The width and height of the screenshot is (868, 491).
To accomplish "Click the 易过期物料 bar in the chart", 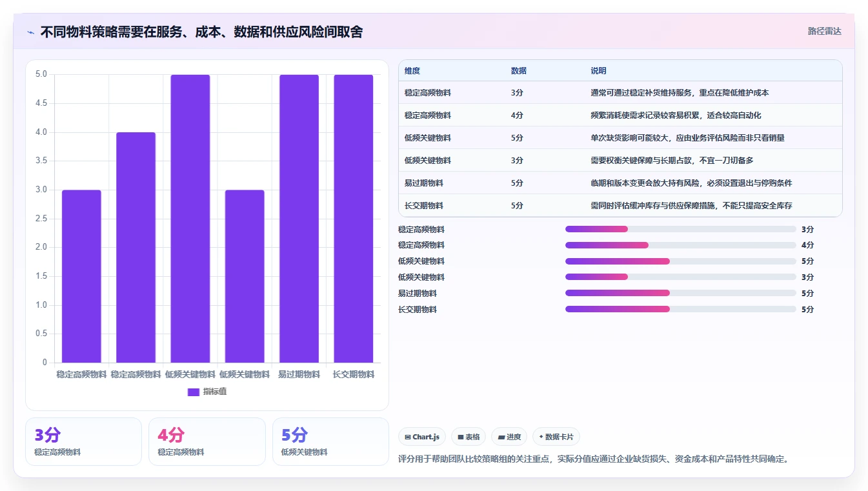I will (x=299, y=219).
